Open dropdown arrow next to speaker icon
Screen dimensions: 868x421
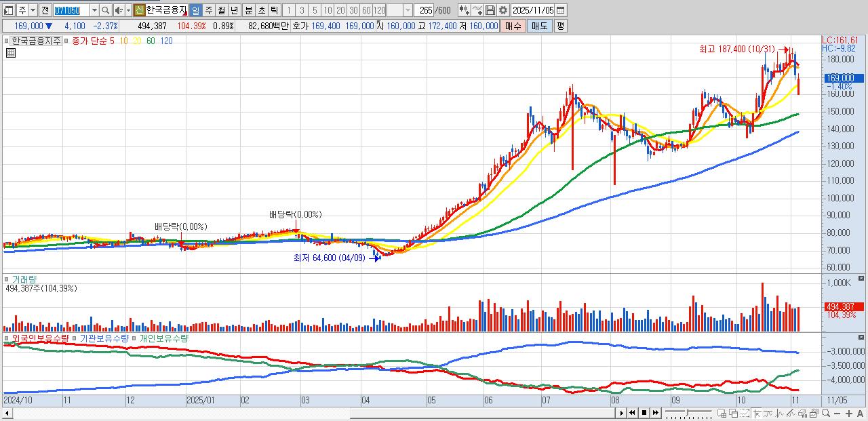[x=128, y=10]
